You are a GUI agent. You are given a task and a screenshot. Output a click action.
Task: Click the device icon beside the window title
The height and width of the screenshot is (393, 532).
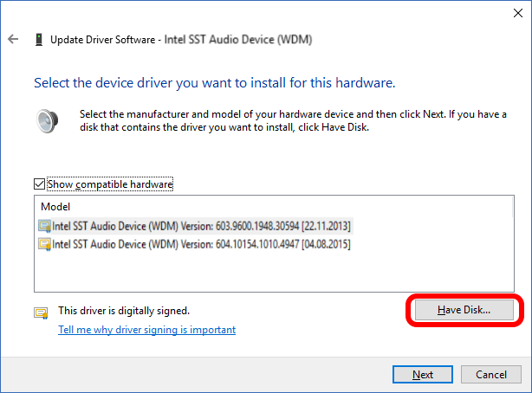[39, 40]
